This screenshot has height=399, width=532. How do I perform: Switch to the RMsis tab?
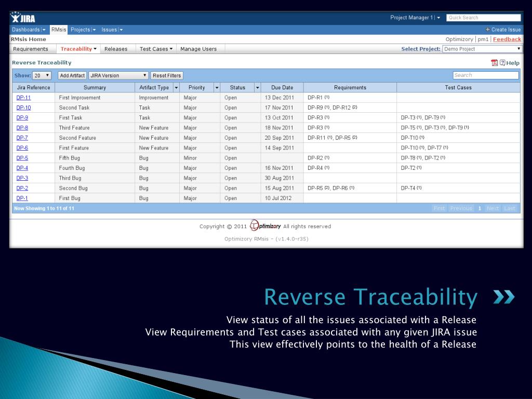click(59, 30)
